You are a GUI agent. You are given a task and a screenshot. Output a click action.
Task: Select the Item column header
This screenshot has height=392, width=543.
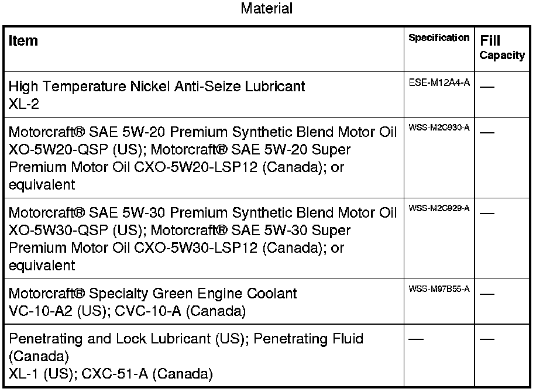point(23,41)
